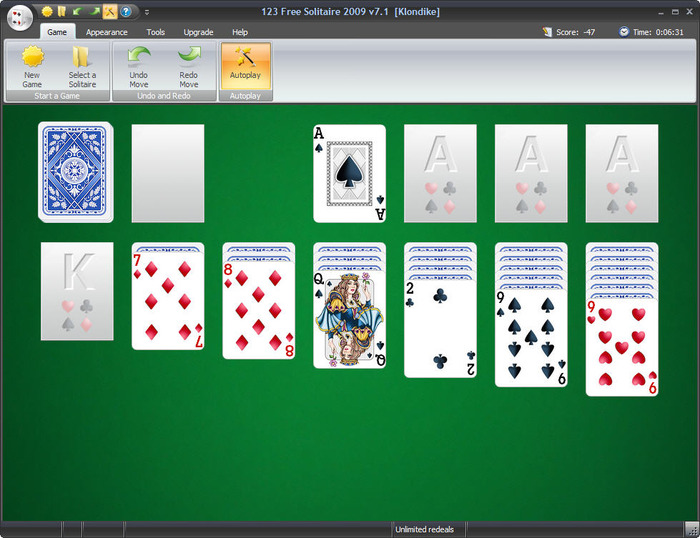Switch to the Appearance tab
Viewport: 700px width, 538px height.
pyautogui.click(x=106, y=32)
